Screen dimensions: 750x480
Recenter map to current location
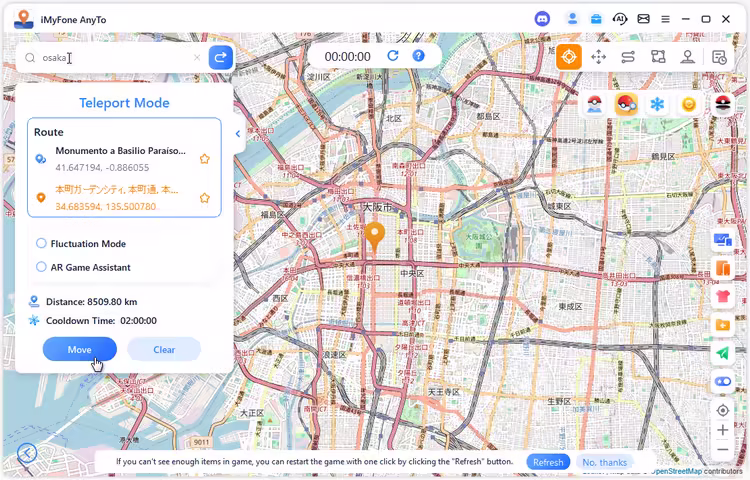click(723, 410)
